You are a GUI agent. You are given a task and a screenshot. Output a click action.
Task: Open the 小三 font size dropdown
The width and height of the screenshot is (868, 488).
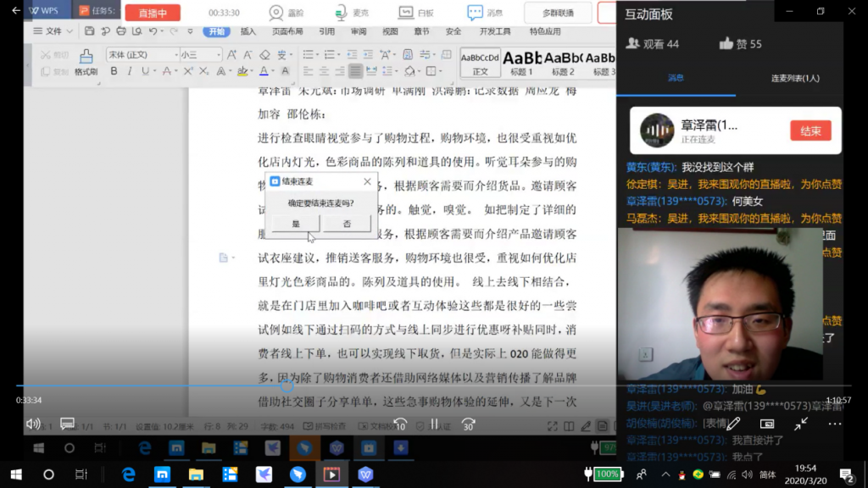[219, 55]
